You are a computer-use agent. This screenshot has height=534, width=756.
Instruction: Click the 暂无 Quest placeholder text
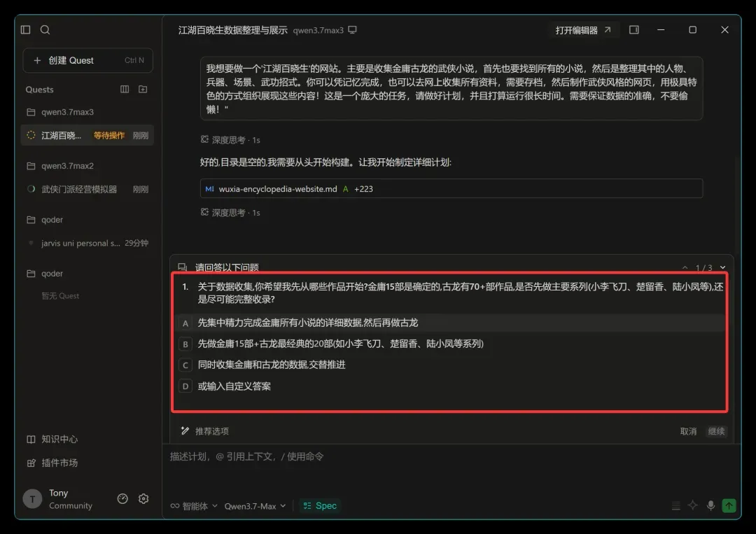click(x=60, y=296)
